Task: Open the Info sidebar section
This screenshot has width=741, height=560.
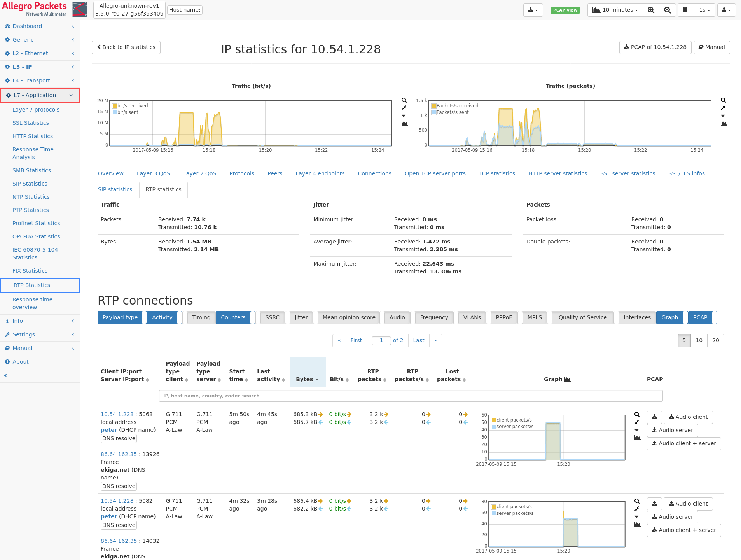Action: [40, 321]
